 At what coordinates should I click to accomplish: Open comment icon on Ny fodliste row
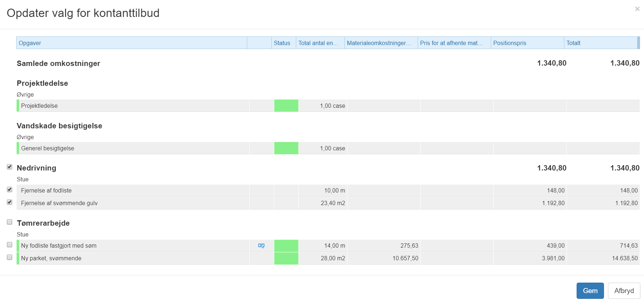tap(261, 246)
